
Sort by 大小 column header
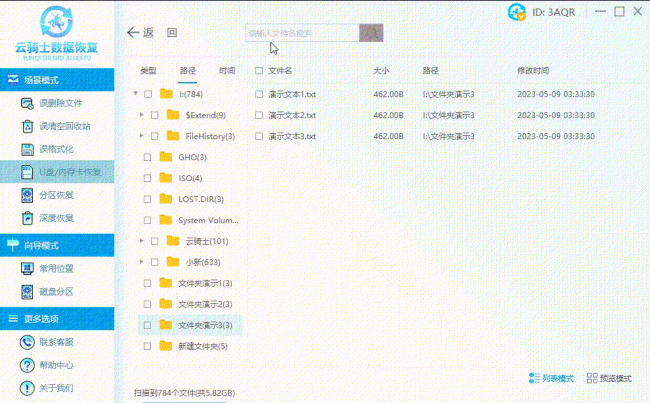[x=381, y=70]
